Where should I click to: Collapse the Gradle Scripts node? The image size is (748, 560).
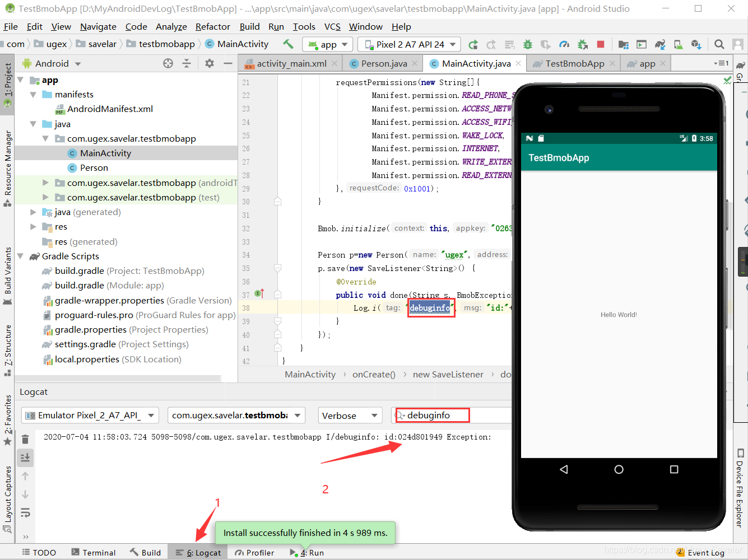[20, 256]
